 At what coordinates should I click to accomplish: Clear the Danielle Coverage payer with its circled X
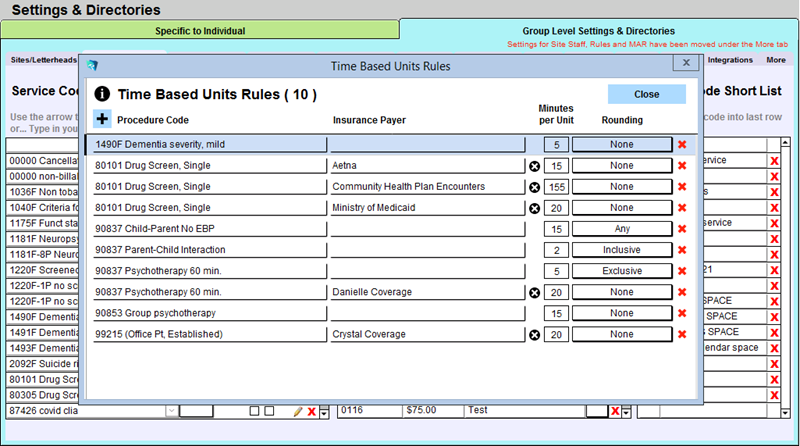(x=534, y=292)
